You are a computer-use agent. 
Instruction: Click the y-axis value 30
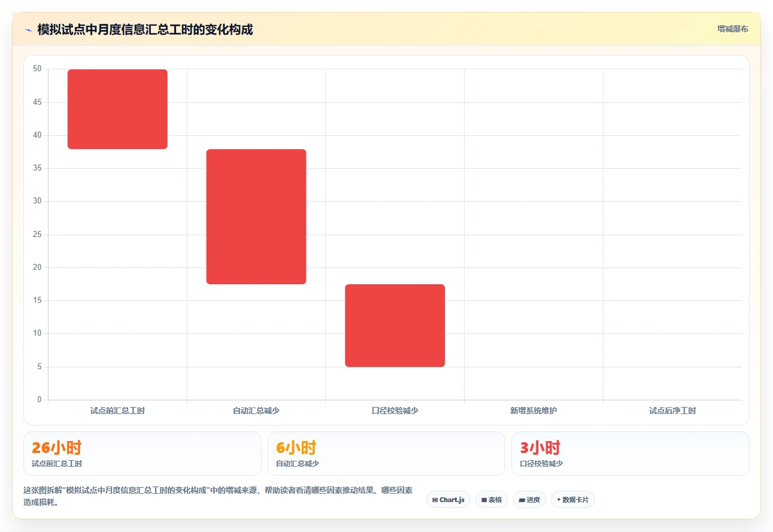tap(37, 201)
